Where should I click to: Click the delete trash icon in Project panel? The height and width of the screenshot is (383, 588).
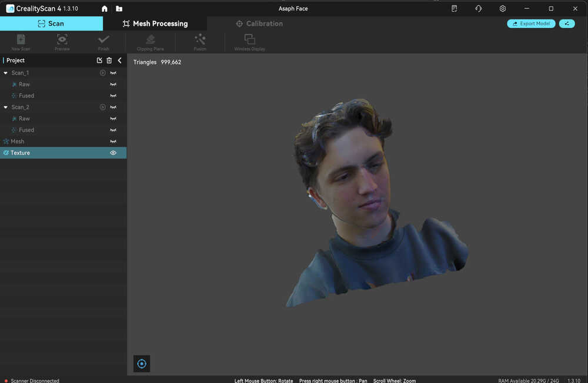pyautogui.click(x=109, y=61)
